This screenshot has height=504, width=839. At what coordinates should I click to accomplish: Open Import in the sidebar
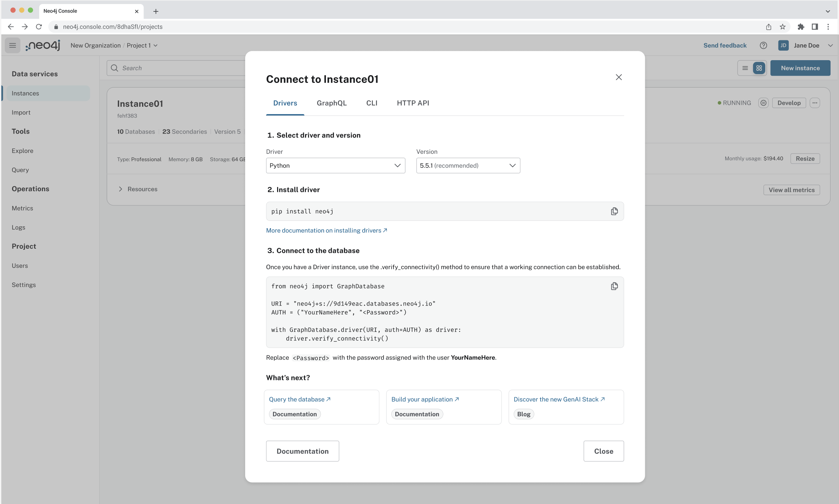point(21,112)
